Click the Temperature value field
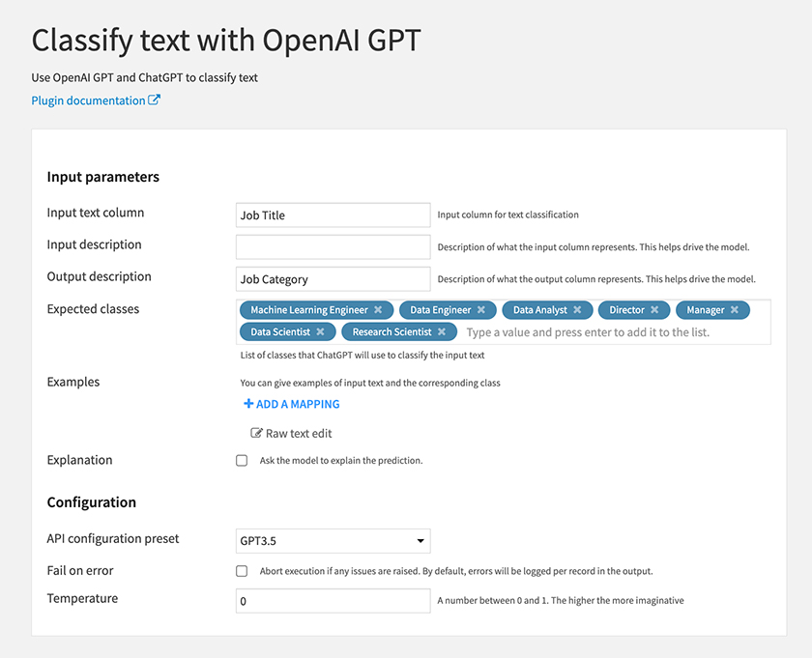The height and width of the screenshot is (658, 812). click(x=333, y=601)
